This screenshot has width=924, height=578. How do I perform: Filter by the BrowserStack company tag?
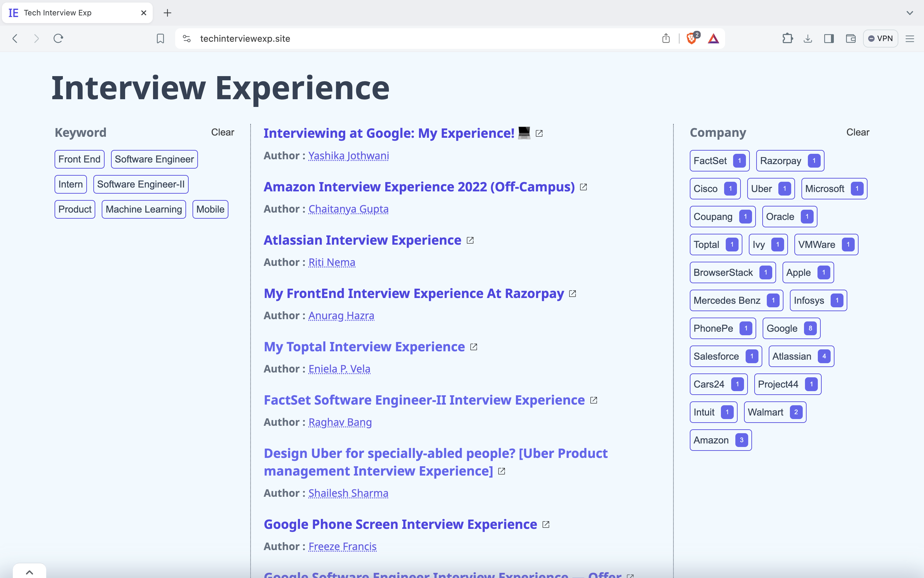732,273
